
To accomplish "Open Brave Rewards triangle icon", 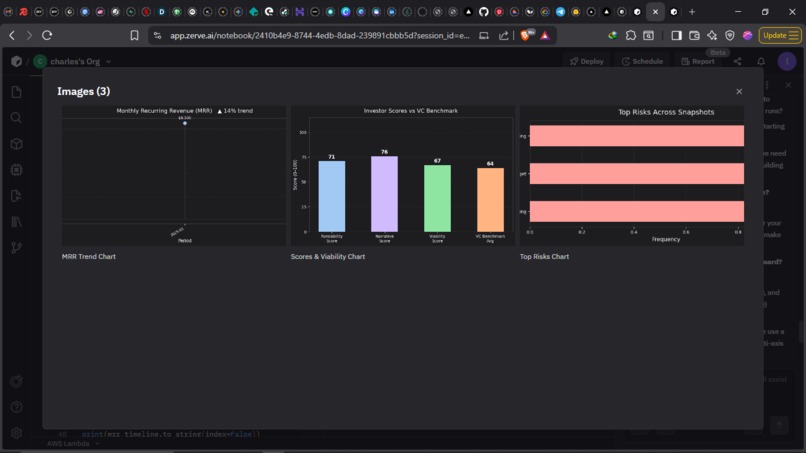I will (x=545, y=35).
